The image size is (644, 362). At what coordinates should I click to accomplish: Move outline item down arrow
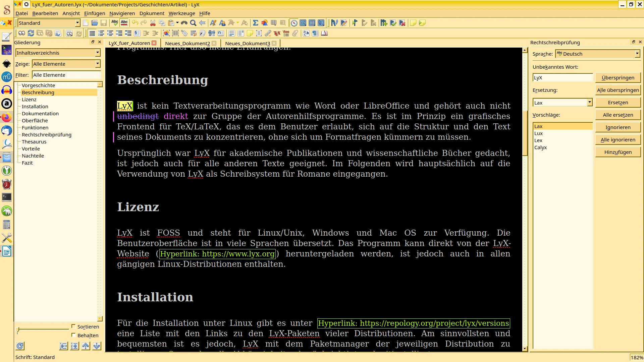point(97,346)
